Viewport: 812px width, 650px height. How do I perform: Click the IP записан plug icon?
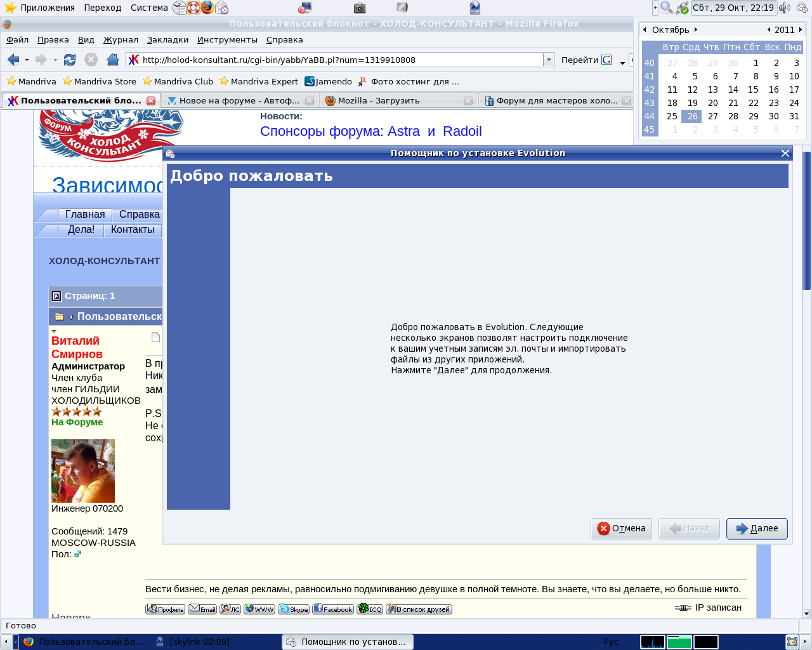pyautogui.click(x=683, y=607)
